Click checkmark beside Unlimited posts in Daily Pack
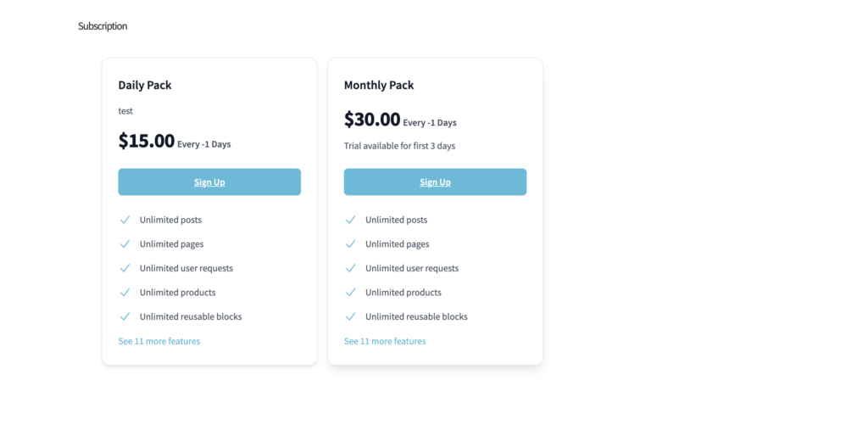Image resolution: width=868 pixels, height=425 pixels. 125,220
